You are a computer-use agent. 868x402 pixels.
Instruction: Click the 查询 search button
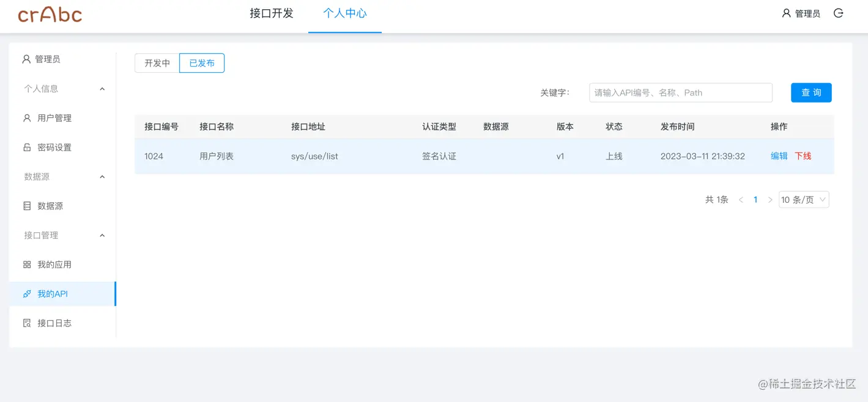(811, 92)
